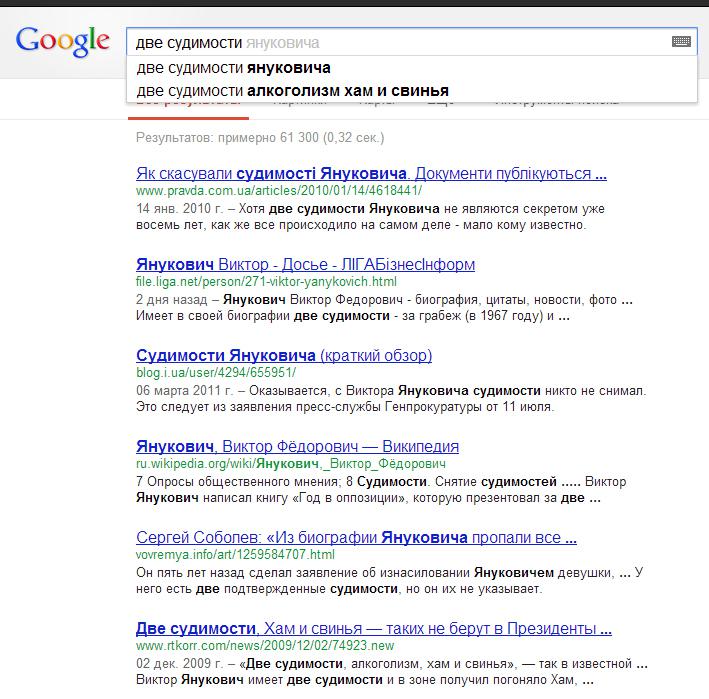Open 'Сергей Соболев: Из биографии Януковича' result
This screenshot has width=709, height=699.
[356, 538]
